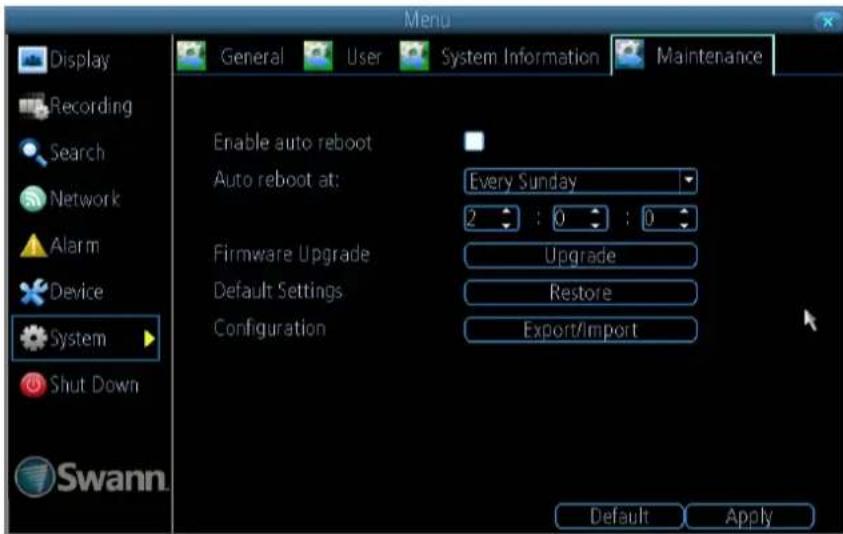Viewport: 843px width, 534px height.
Task: Click the Export/Import configuration button
Action: (581, 330)
